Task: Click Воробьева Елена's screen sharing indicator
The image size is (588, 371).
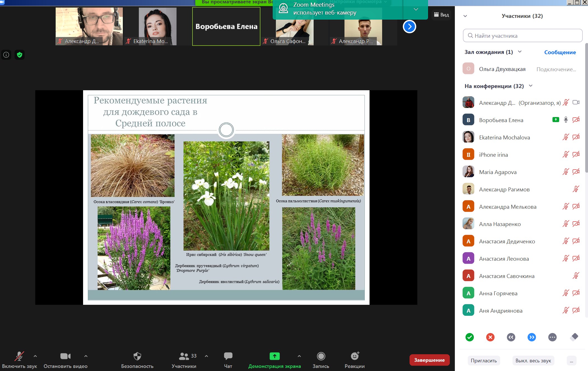Action: 556,120
